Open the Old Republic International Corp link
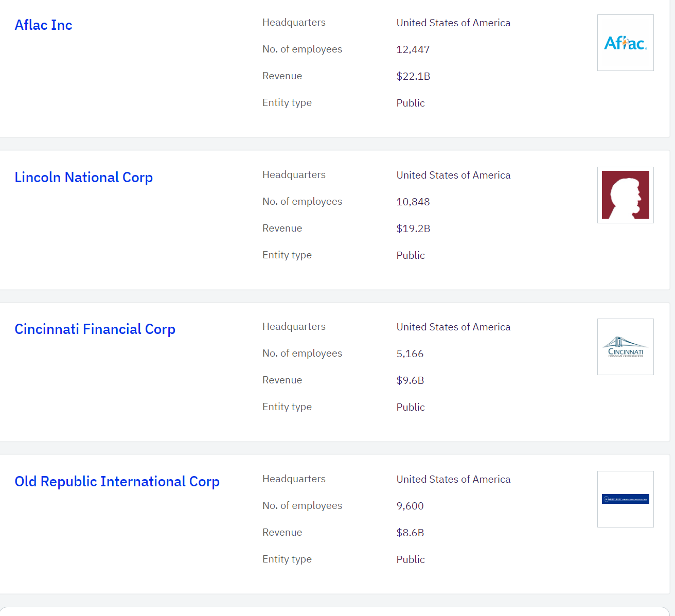This screenshot has width=675, height=616. pyautogui.click(x=117, y=482)
